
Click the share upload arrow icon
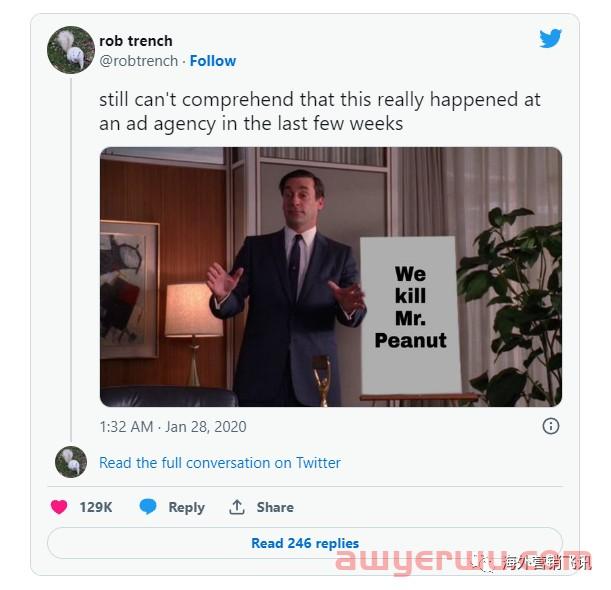tap(237, 507)
